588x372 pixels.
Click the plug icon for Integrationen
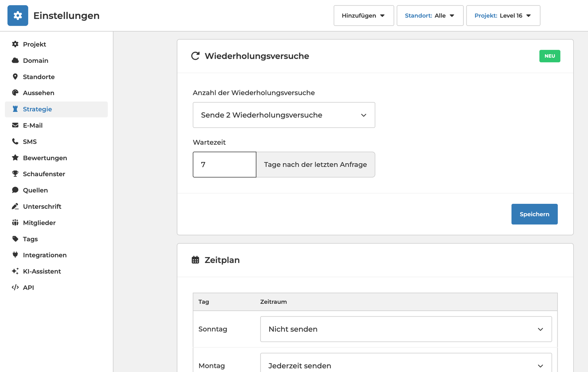15,255
